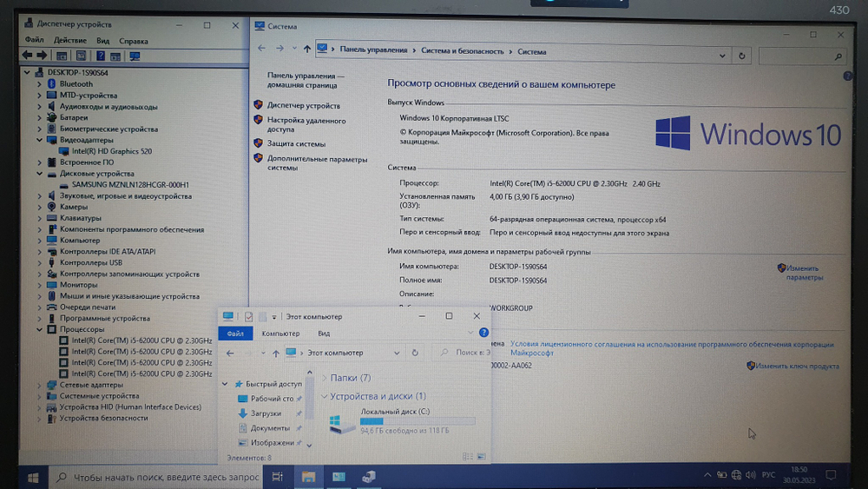Click the Панель управления breadcrumb
The height and width of the screenshot is (489, 868).
coord(373,50)
